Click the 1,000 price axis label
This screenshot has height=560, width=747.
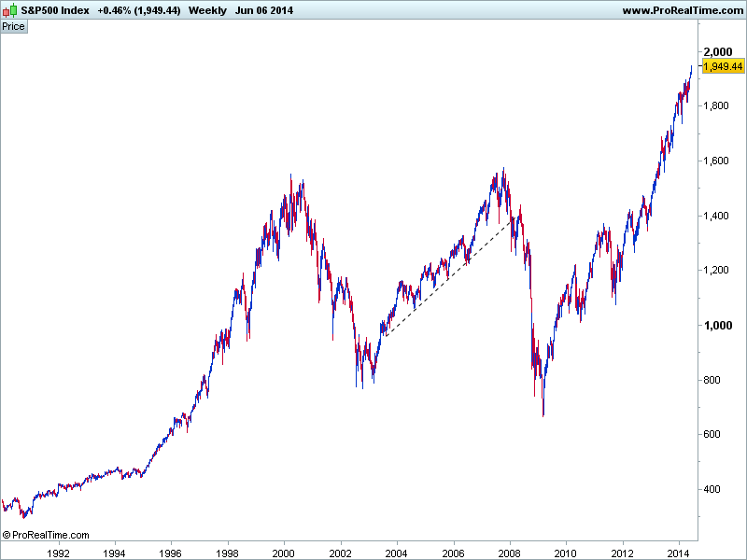pyautogui.click(x=718, y=325)
